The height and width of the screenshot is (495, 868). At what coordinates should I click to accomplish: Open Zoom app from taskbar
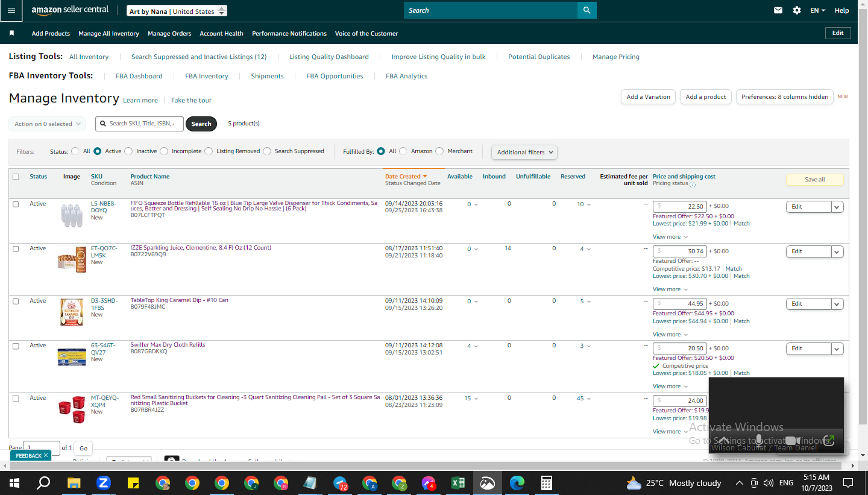[x=104, y=483]
